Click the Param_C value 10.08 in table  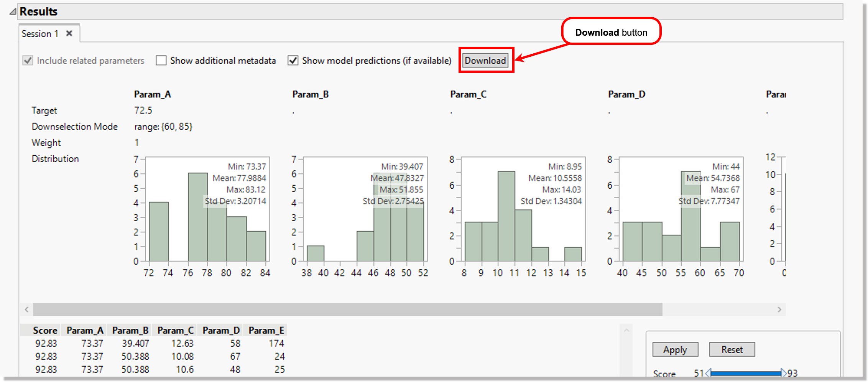click(182, 356)
